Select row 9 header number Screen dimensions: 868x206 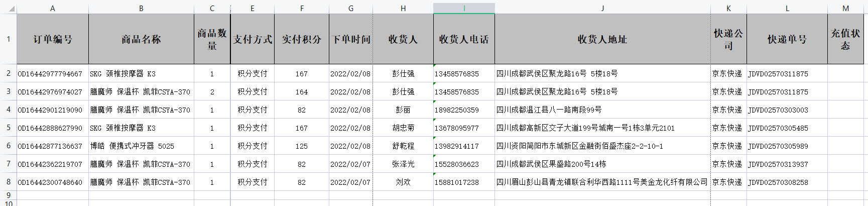8,195
